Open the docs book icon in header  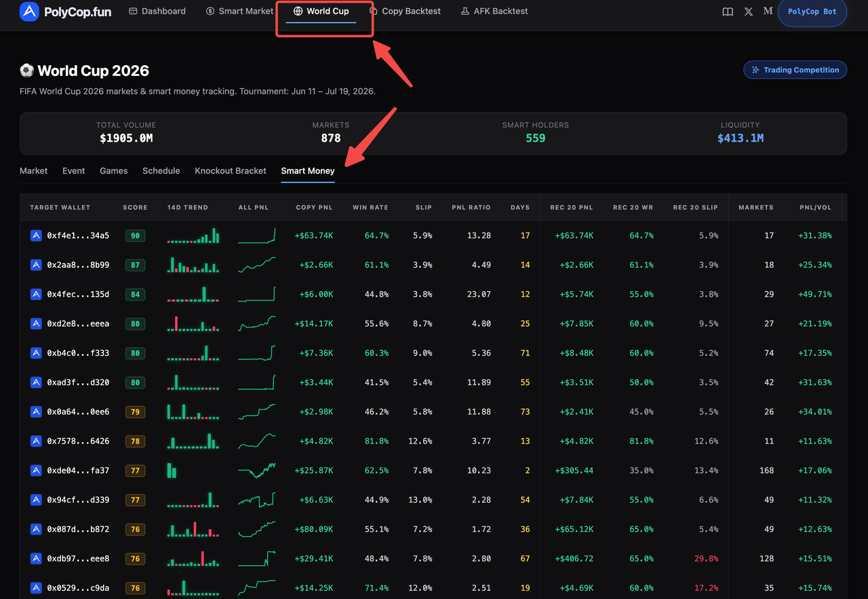[728, 12]
